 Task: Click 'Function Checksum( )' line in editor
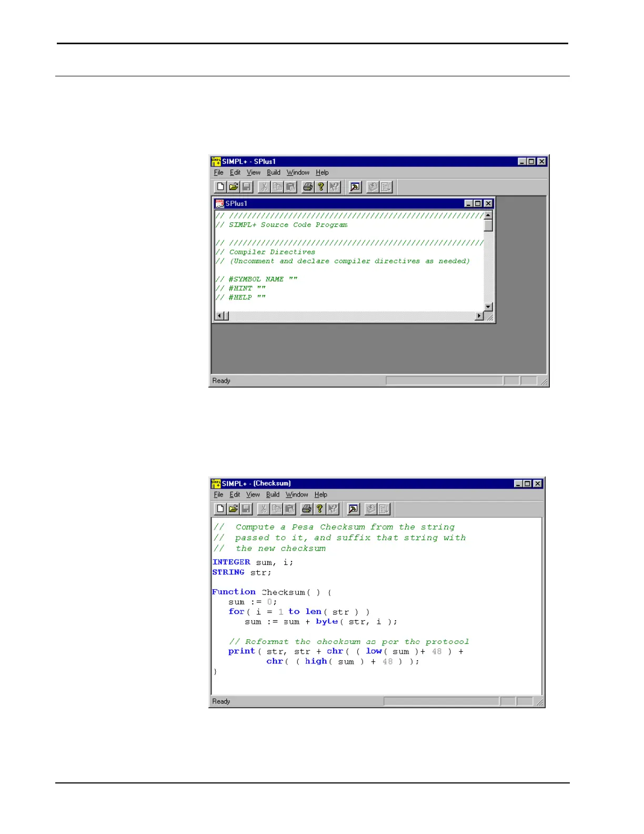(271, 592)
